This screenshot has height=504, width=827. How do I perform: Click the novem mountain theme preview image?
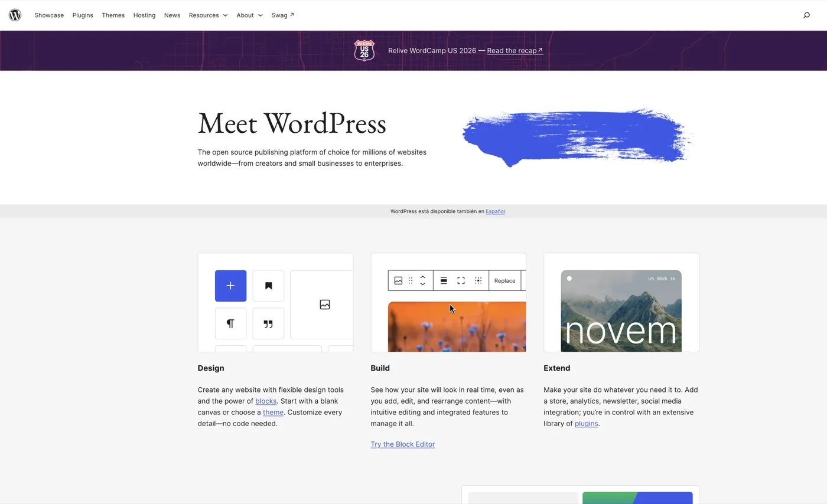click(x=621, y=311)
